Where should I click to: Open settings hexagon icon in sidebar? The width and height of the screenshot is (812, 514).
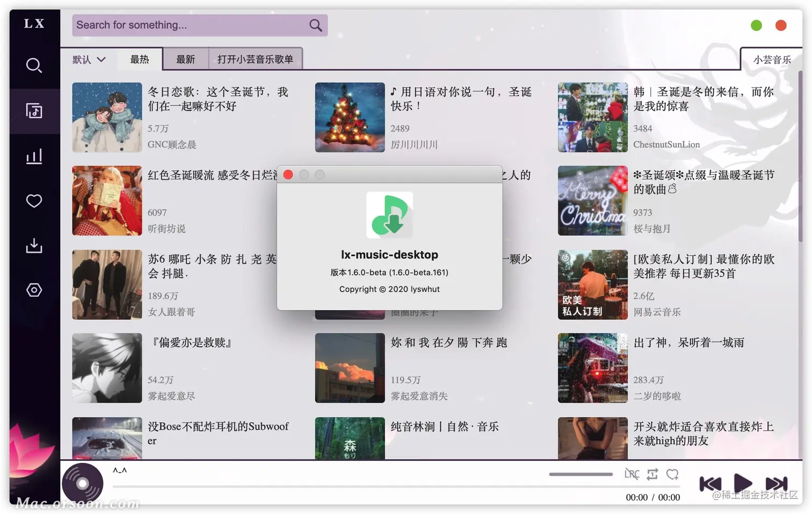coord(34,290)
